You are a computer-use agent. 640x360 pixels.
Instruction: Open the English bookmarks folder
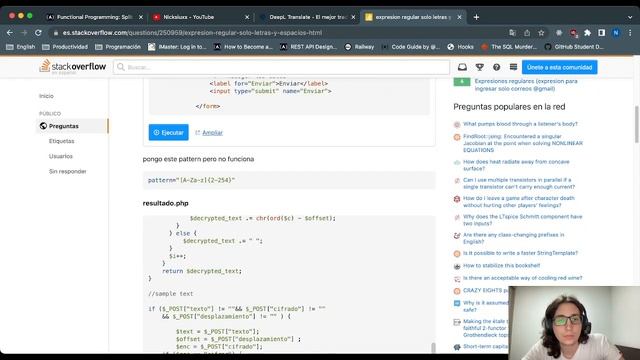(21, 47)
